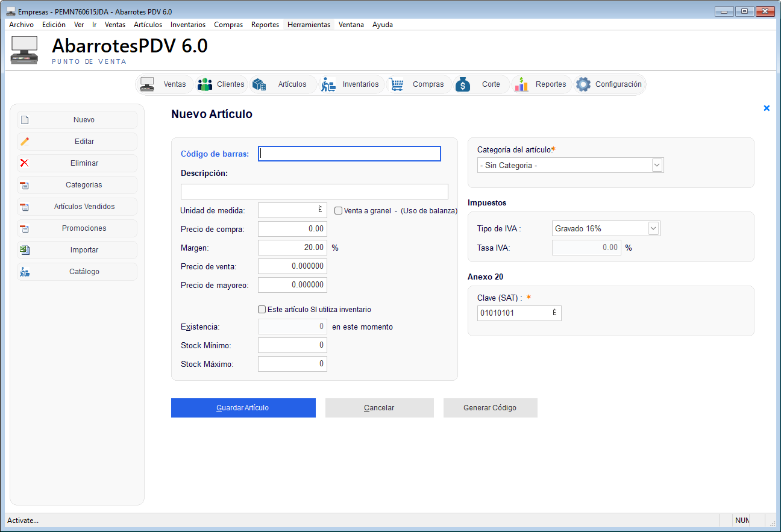
Task: Click the Stock Máximo field
Action: coord(292,364)
